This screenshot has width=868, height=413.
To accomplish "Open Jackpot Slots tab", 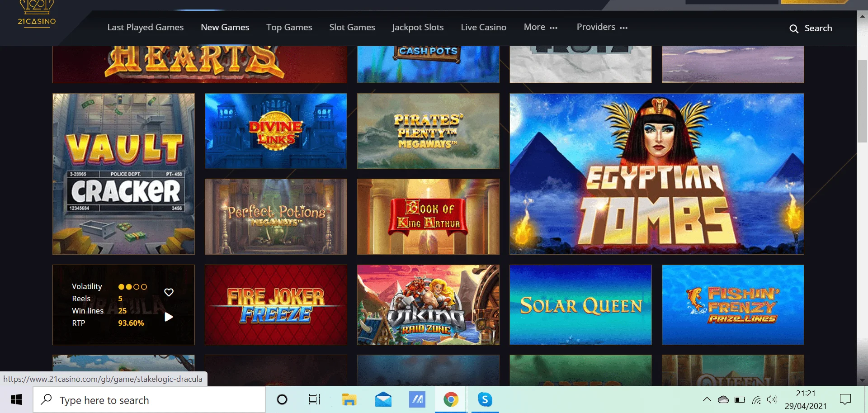I will (x=418, y=27).
